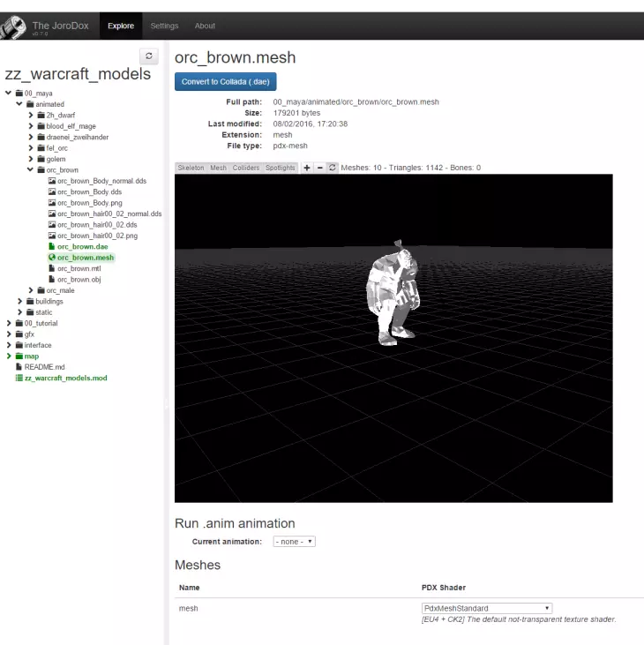Zoom in the 3D viewer with plus icon
Screen dimensions: 644x645
(307, 168)
